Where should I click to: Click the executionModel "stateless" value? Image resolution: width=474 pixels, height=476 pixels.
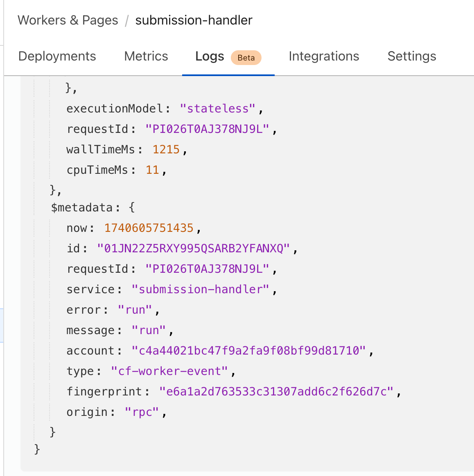(217, 109)
